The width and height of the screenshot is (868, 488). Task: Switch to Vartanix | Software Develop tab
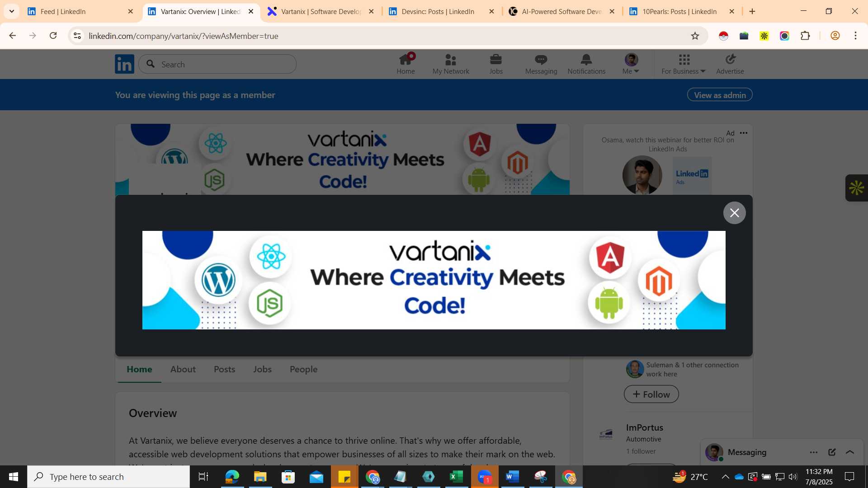coord(321,11)
